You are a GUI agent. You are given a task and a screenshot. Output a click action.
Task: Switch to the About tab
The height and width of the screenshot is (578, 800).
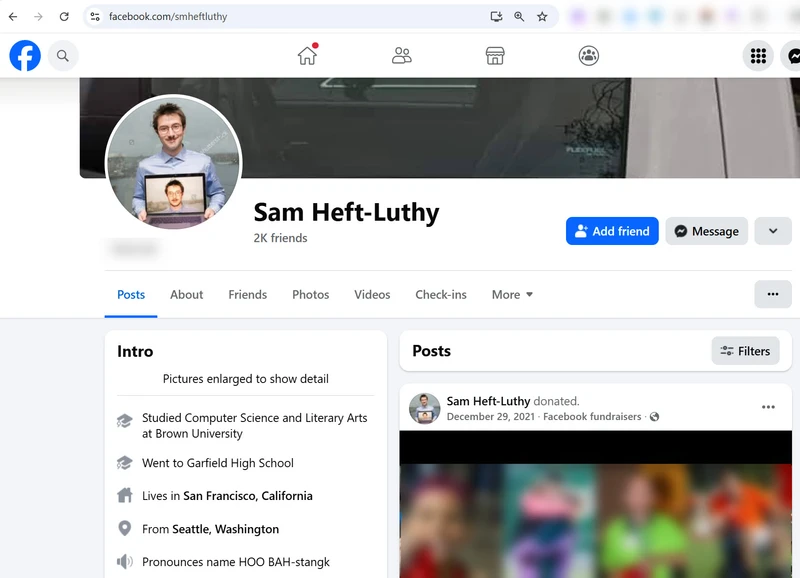point(186,294)
